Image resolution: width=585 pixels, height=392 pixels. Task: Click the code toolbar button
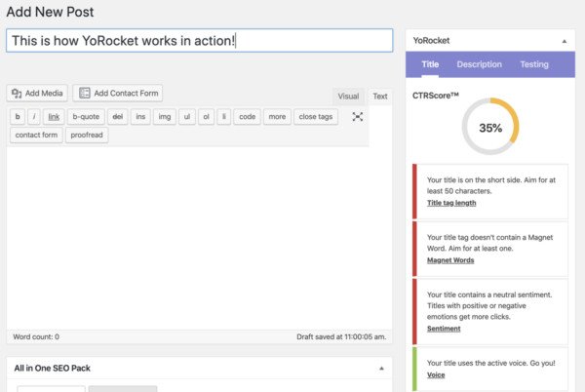247,117
